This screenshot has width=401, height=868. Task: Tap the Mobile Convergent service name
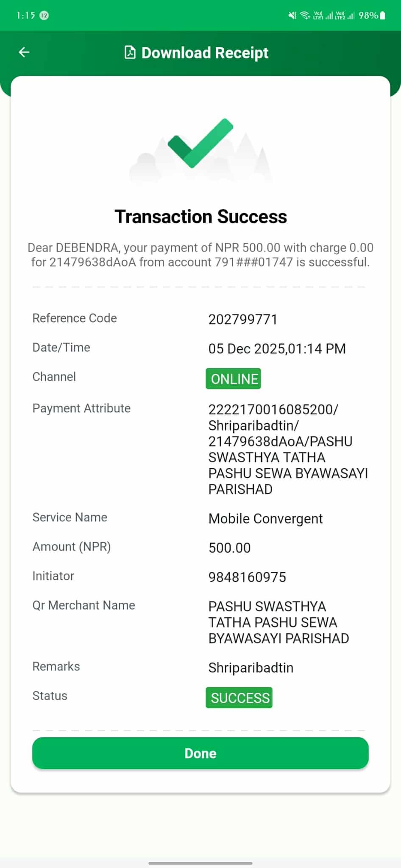click(265, 518)
